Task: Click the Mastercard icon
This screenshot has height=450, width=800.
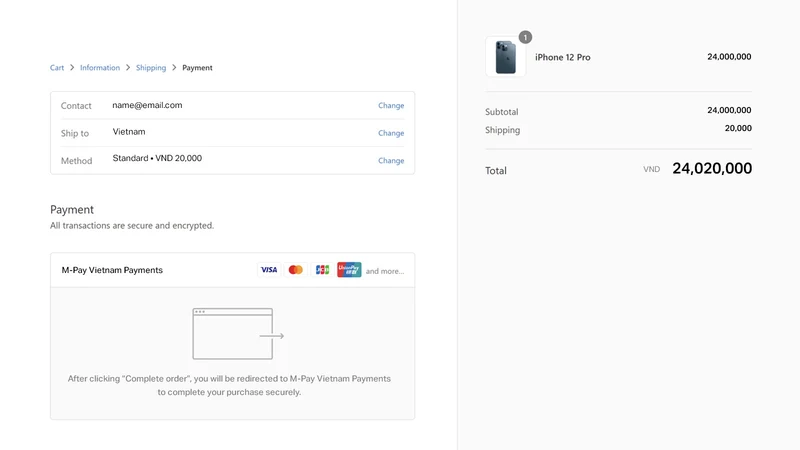Action: tap(295, 270)
